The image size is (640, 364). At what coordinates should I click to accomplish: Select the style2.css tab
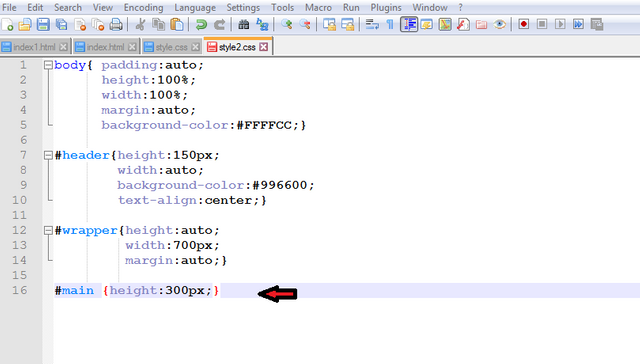click(x=237, y=47)
